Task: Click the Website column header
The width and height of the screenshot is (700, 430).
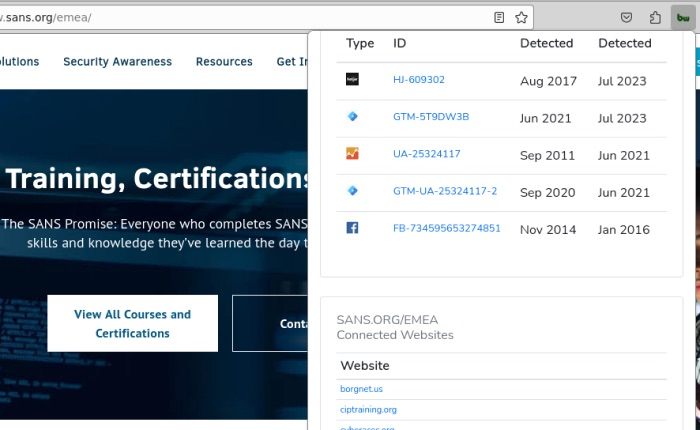Action: (365, 366)
